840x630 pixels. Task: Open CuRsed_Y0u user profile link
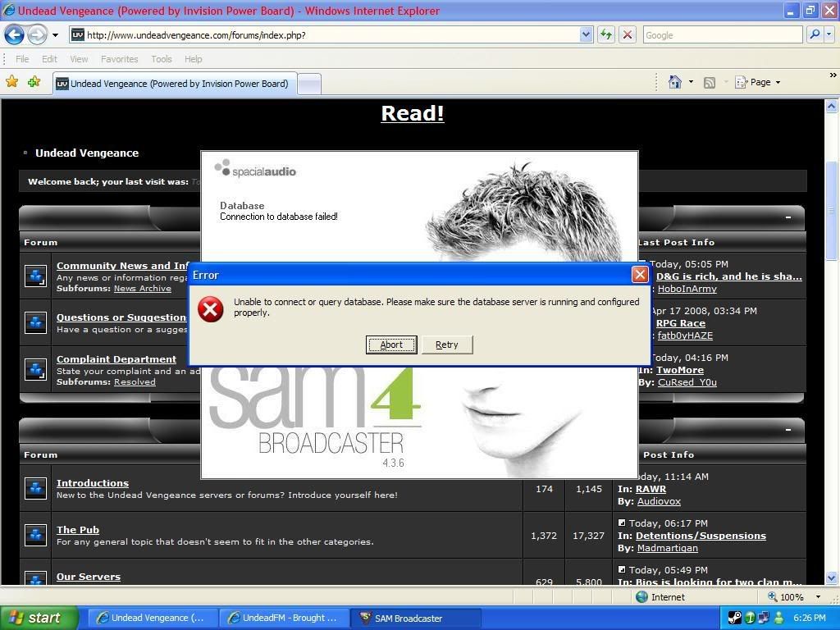pos(687,382)
